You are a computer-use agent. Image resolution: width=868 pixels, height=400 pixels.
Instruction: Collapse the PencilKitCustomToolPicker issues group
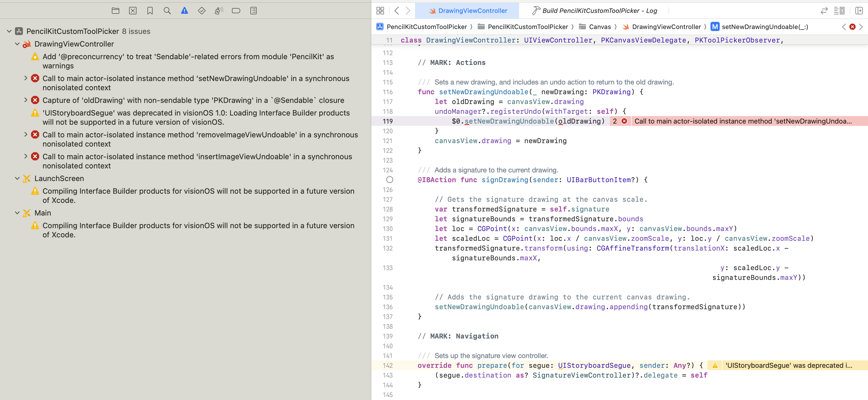9,31
